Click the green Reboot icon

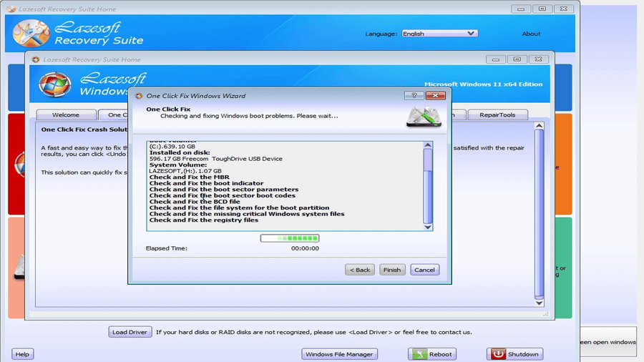(x=419, y=354)
